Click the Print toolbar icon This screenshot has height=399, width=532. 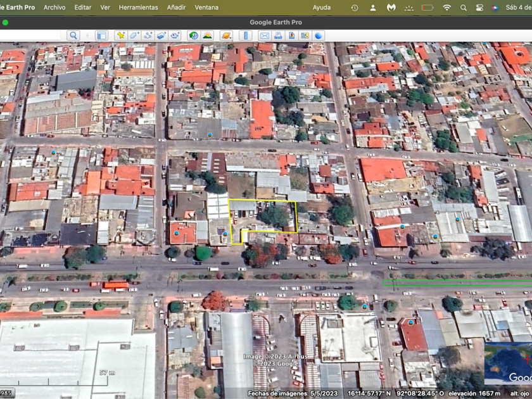click(x=278, y=35)
